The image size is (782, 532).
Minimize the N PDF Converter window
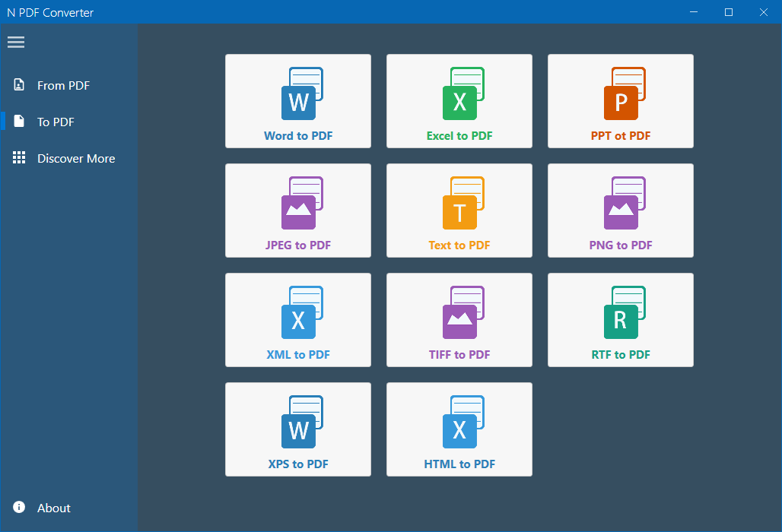point(694,12)
